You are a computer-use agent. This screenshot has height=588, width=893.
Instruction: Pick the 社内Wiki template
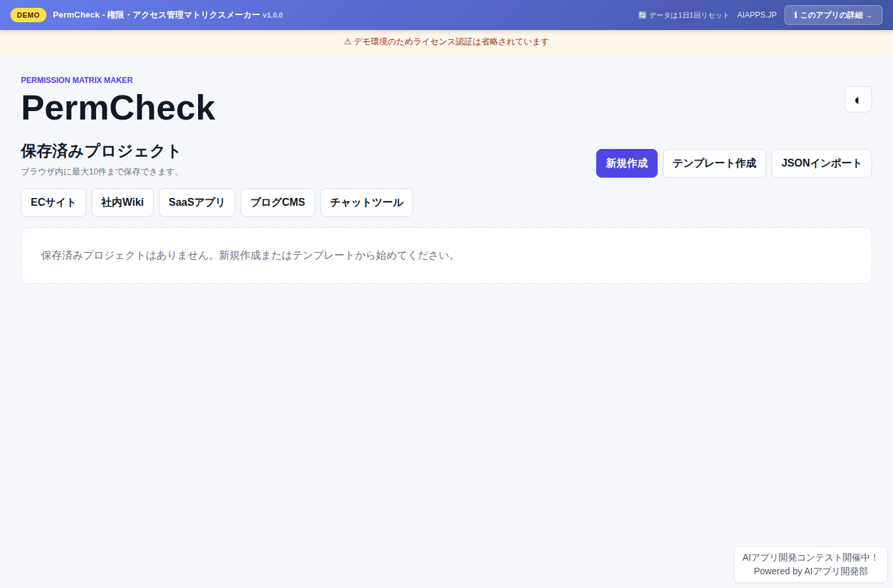click(x=122, y=203)
